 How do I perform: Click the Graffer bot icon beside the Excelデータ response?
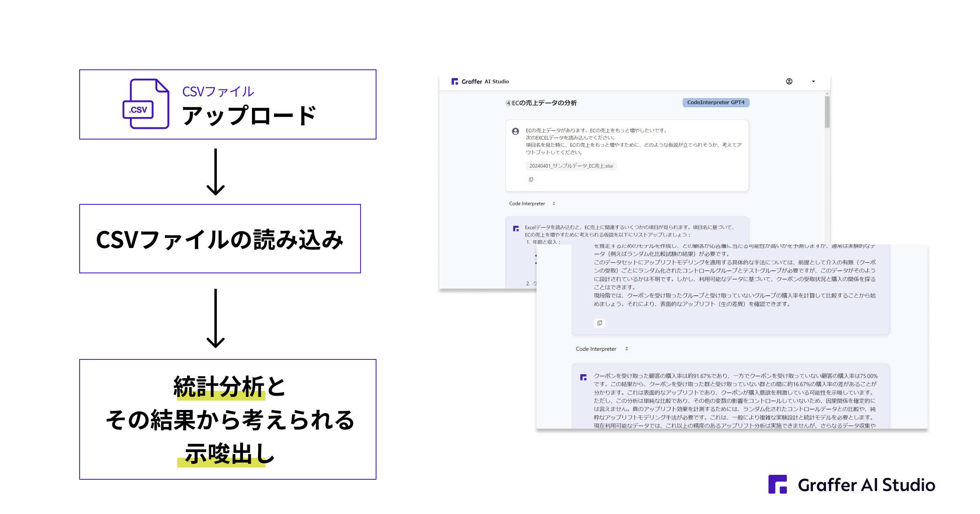[516, 228]
